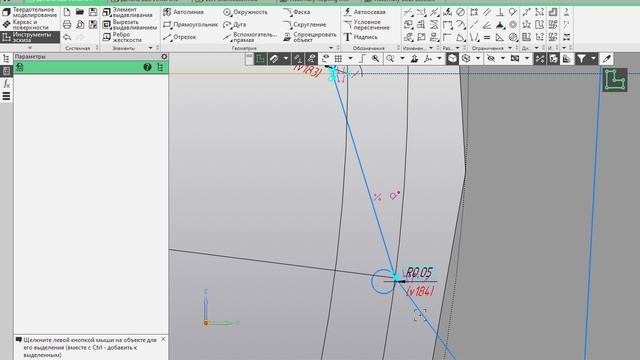The width and height of the screenshot is (640, 360).
Task: Select Инструменты эскиза toolset
Action: [30, 37]
